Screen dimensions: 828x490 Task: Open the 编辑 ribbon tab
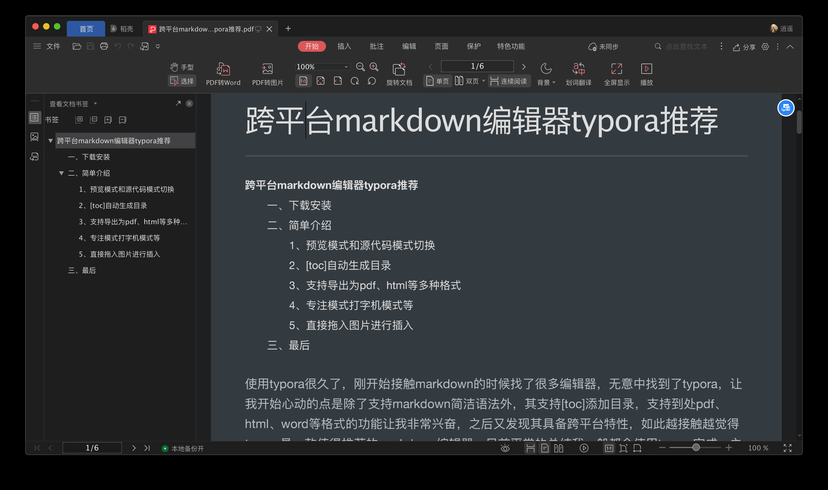409,46
